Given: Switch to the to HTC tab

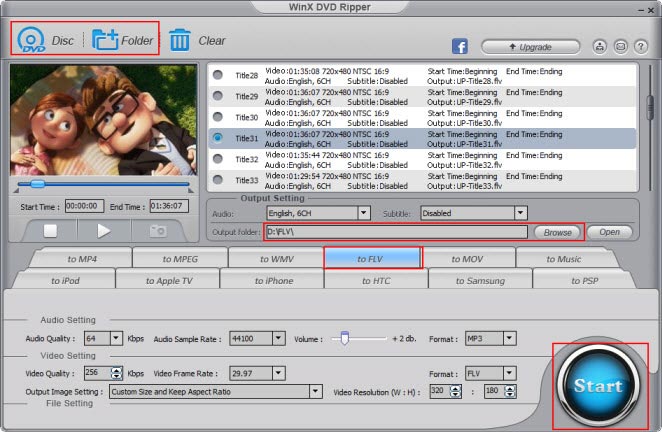Looking at the screenshot, I should [x=376, y=281].
